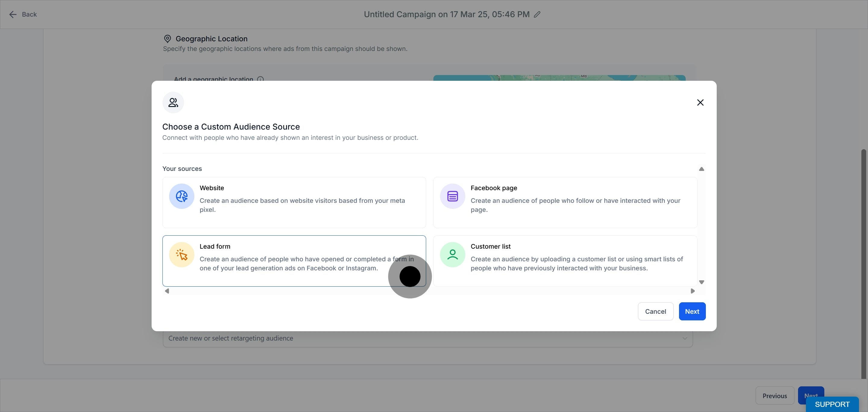Click the Facebook page list icon
The width and height of the screenshot is (868, 412).
coord(452,196)
